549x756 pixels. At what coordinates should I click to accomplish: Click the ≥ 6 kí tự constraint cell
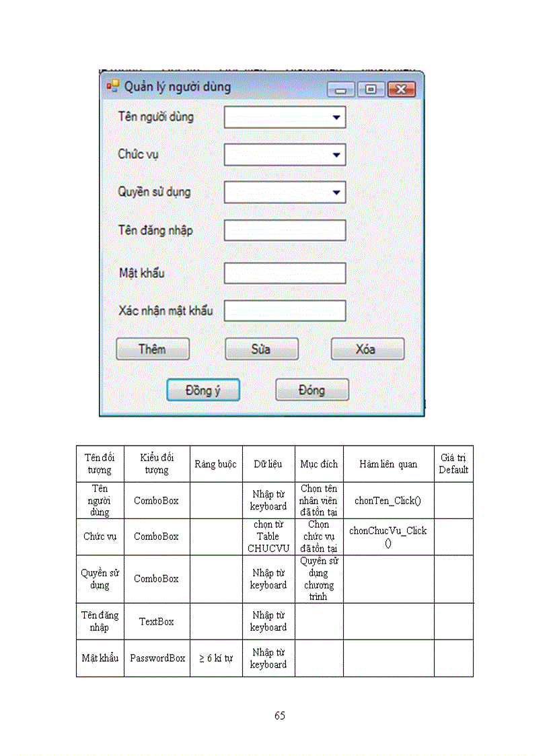(x=216, y=658)
